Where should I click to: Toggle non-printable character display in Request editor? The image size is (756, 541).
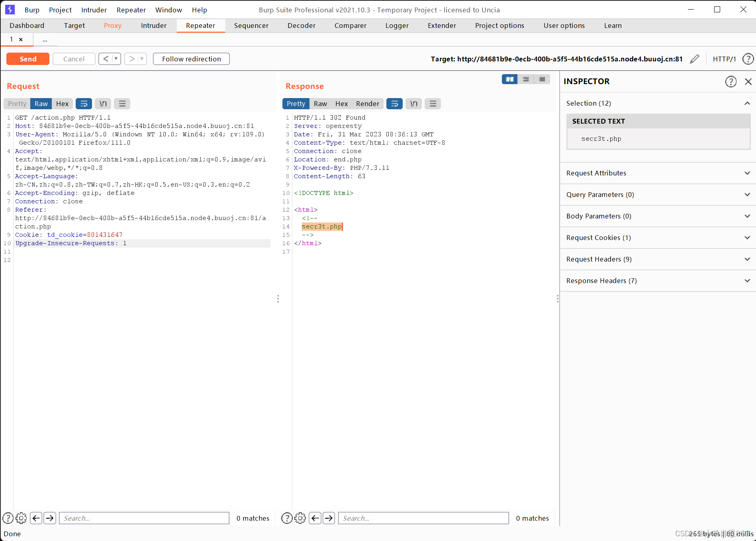pos(103,103)
